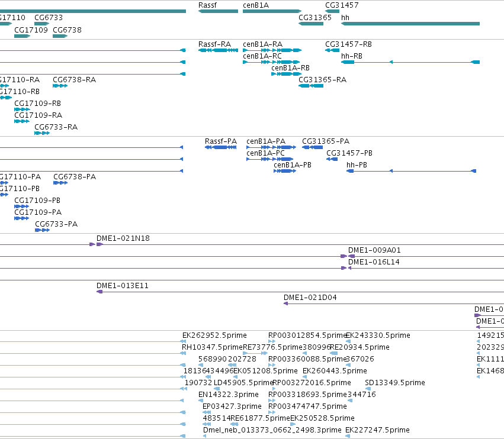The image size is (504, 439).
Task: Select the CG17109 gene label
Action: tap(31, 30)
